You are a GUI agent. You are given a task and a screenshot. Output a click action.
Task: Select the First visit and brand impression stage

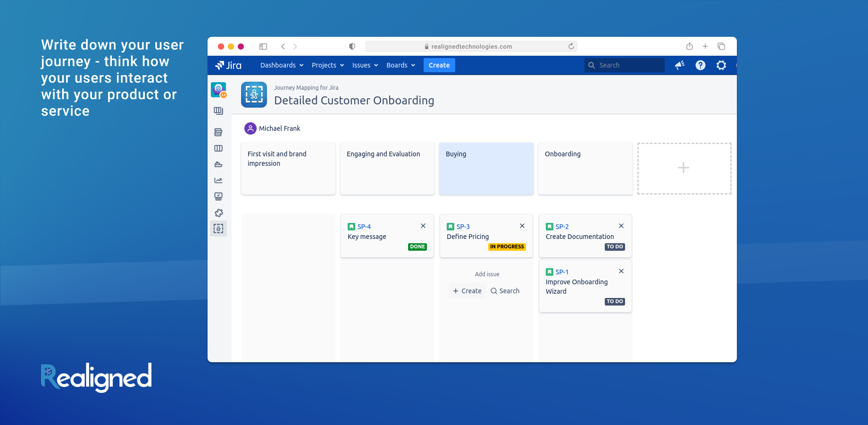click(288, 169)
